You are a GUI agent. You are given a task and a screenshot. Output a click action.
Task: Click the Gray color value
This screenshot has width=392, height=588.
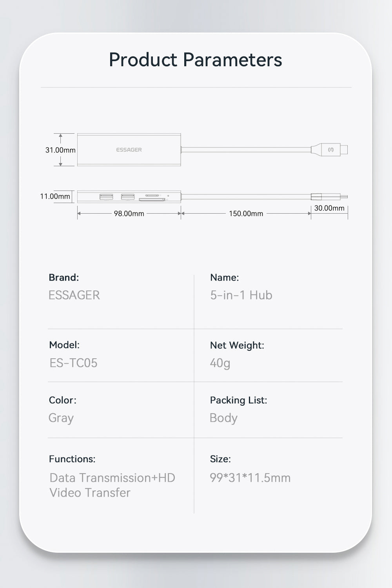(x=61, y=418)
